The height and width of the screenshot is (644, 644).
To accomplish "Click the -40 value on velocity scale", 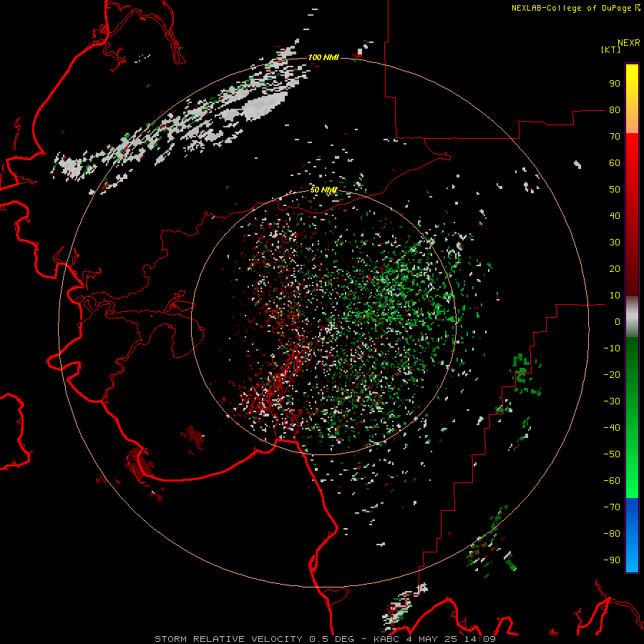I will 612,428.
